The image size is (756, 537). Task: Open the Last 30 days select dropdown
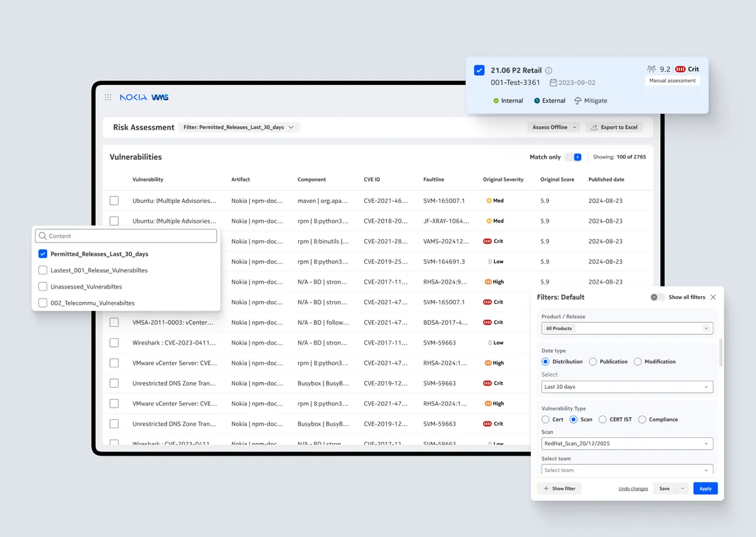(627, 387)
